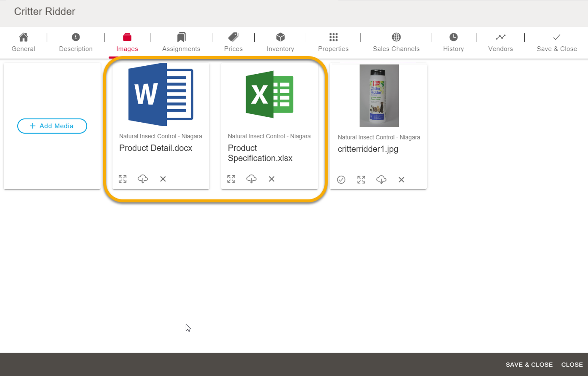Click SAVE & CLOSE in the footer

(x=529, y=365)
